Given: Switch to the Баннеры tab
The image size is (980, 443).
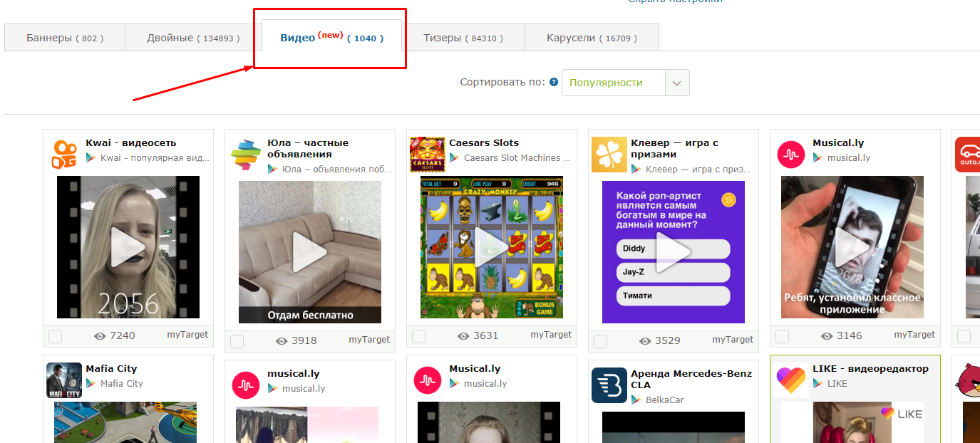Looking at the screenshot, I should [65, 38].
